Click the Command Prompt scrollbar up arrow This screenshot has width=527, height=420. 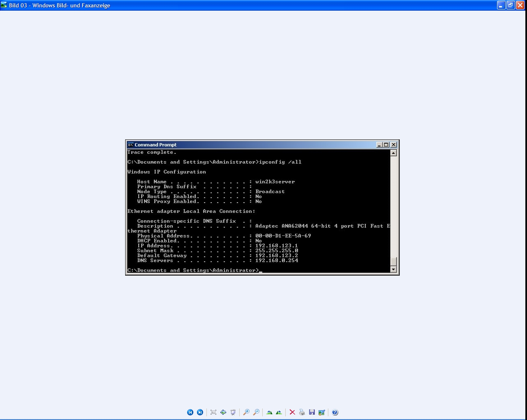[x=393, y=153]
